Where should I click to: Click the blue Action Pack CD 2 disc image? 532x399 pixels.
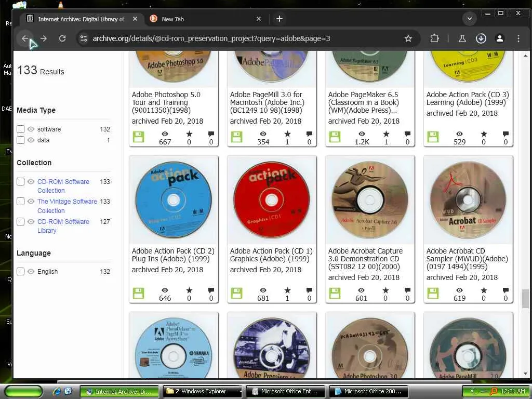click(x=174, y=200)
